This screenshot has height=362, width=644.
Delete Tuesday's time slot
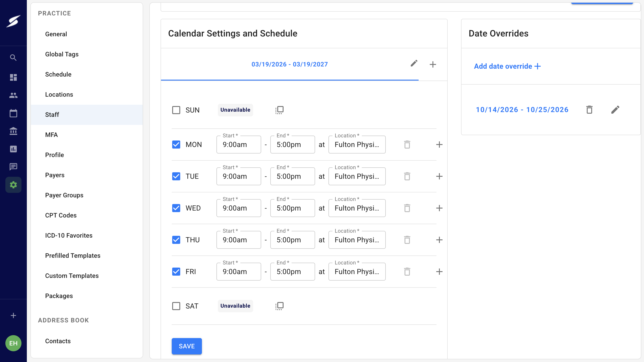[407, 176]
